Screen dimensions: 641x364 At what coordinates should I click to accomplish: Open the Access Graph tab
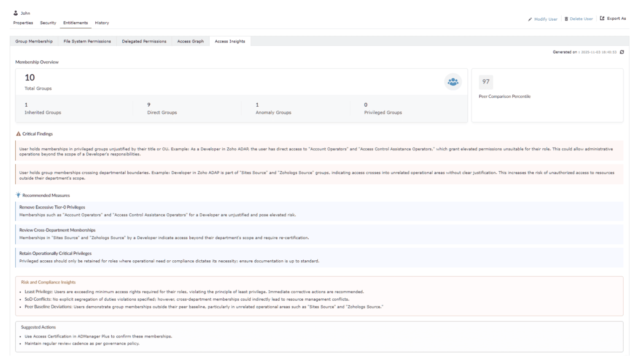pyautogui.click(x=190, y=41)
